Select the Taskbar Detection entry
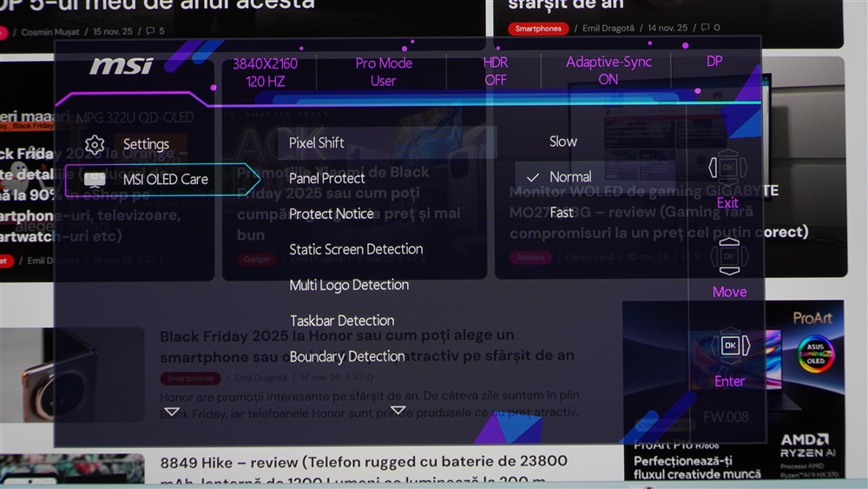 pyautogui.click(x=341, y=320)
